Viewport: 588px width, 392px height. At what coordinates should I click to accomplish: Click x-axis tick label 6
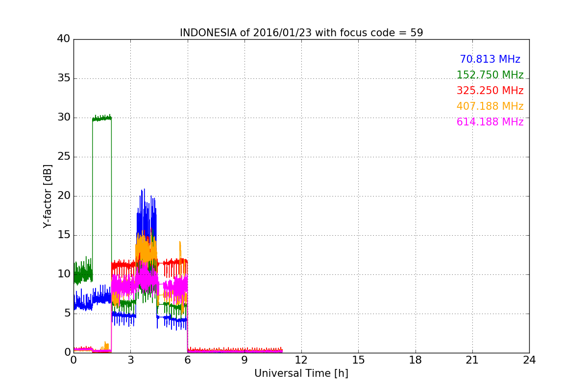coord(187,360)
